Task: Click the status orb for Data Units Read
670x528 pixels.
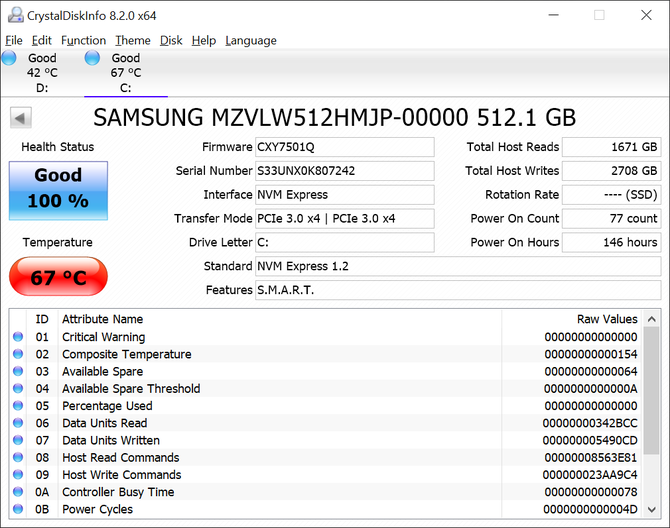Action: (x=18, y=423)
